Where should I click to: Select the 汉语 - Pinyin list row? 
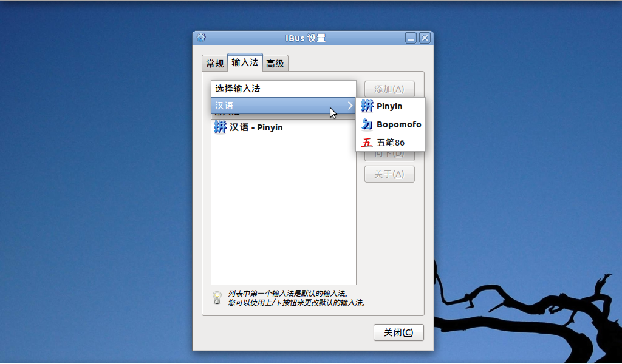[x=283, y=127]
